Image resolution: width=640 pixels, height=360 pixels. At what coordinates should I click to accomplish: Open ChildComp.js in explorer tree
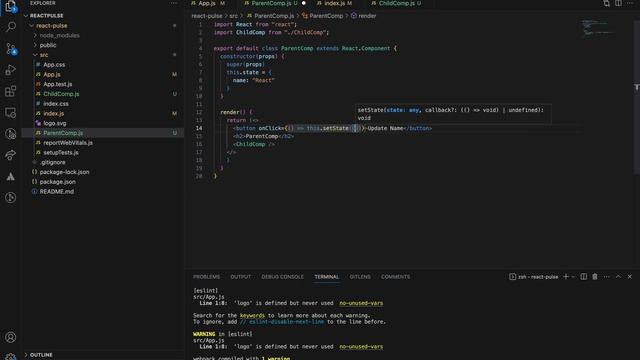pyautogui.click(x=61, y=94)
